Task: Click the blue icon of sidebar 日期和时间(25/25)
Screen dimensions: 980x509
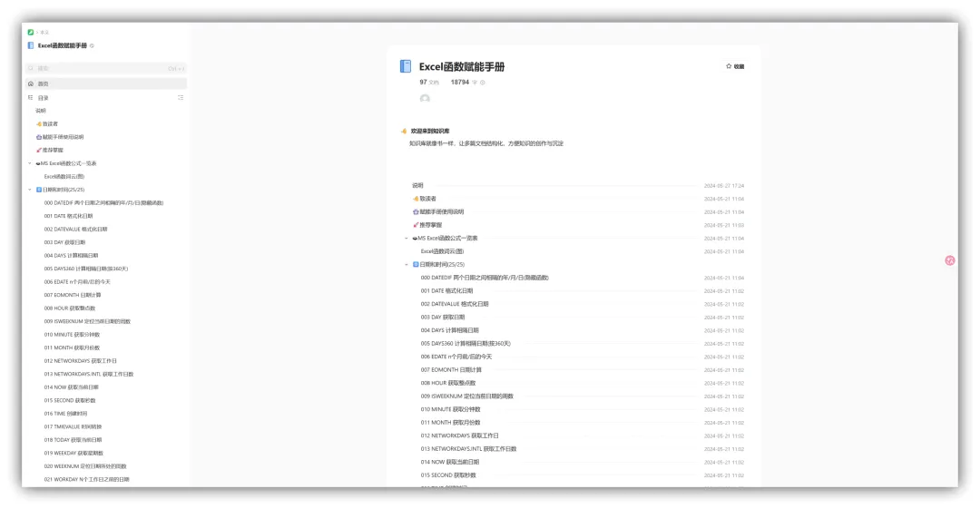Action: point(39,190)
